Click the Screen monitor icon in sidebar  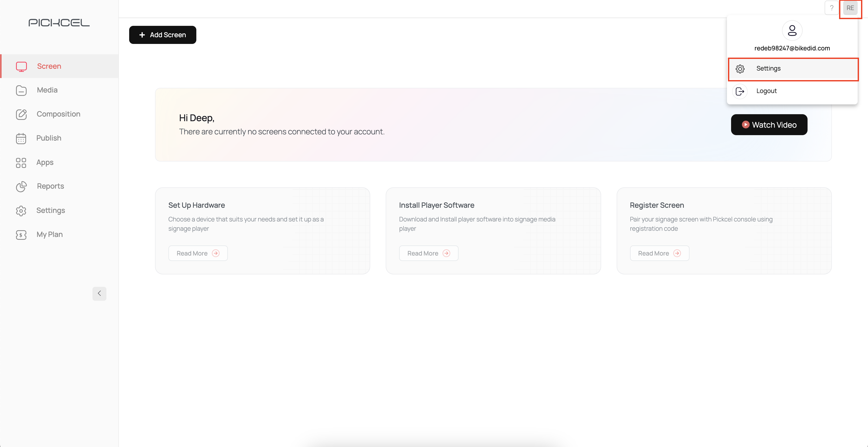pos(21,66)
